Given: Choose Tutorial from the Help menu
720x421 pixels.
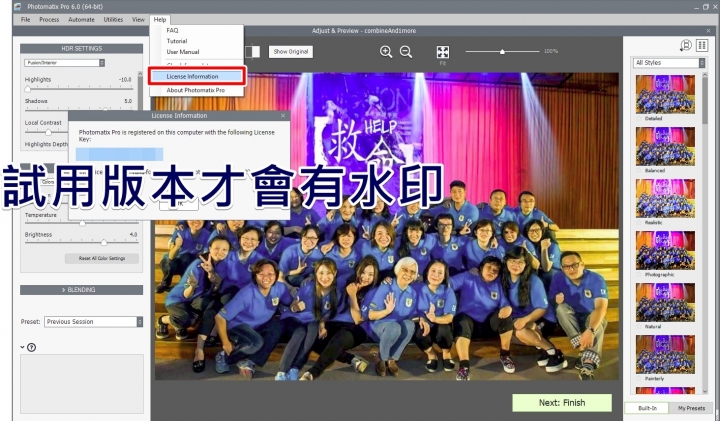Looking at the screenshot, I should [177, 41].
